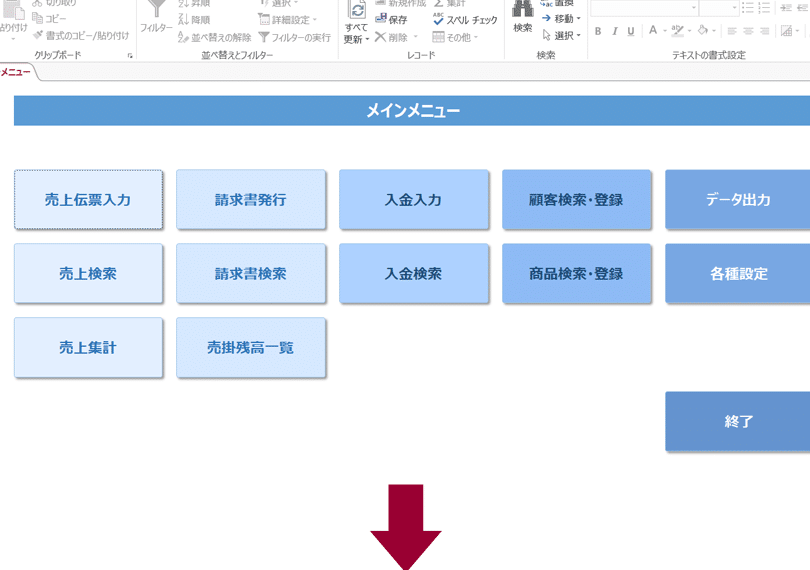Click the フィルター funnel icon
Image resolution: width=810 pixels, height=570 pixels.
click(155, 12)
